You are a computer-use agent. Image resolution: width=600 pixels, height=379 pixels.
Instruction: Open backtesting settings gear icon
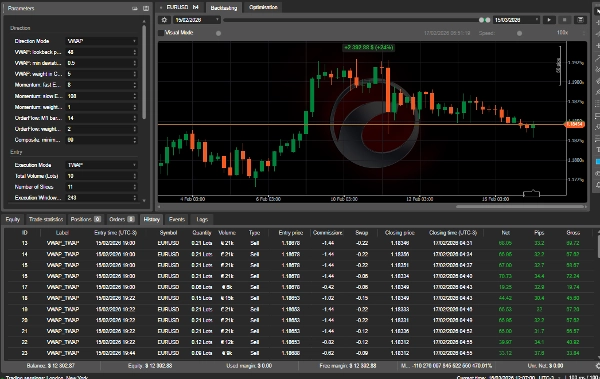pyautogui.click(x=165, y=20)
